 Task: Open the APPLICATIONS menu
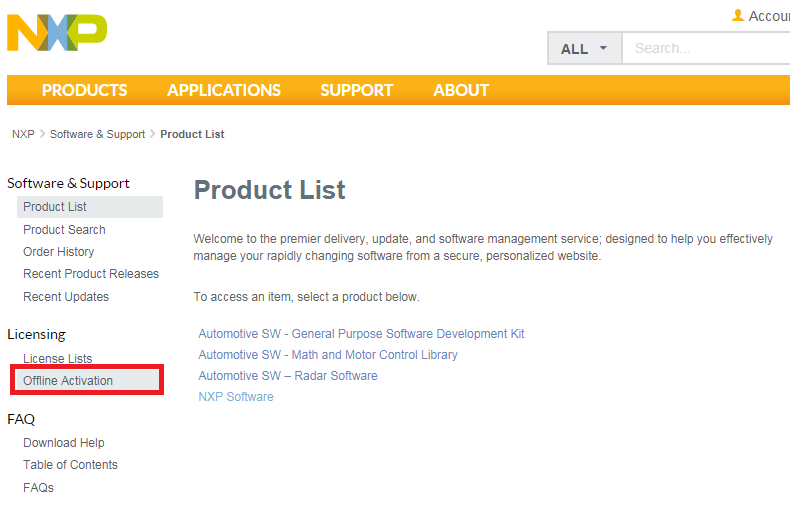pos(224,90)
